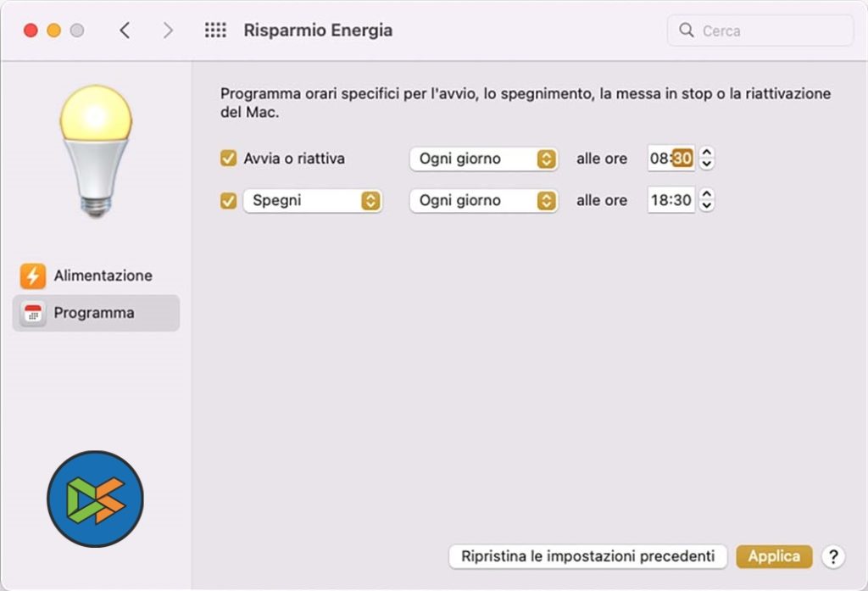The height and width of the screenshot is (591, 868).
Task: Click the forward navigation arrow
Action: click(x=168, y=31)
